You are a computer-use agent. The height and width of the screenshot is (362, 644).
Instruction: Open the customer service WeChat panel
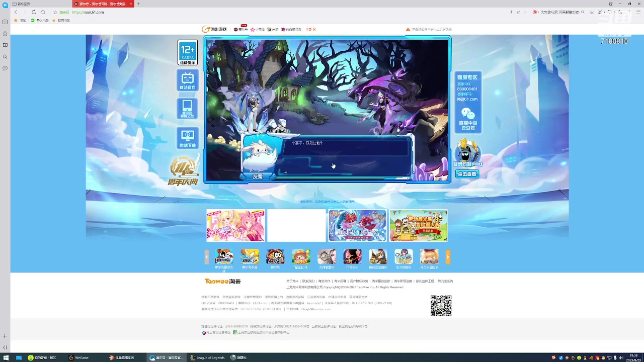(x=468, y=103)
